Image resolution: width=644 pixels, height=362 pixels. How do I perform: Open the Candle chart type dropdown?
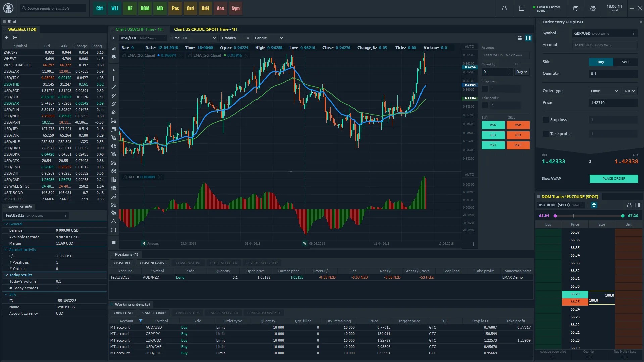pos(268,38)
